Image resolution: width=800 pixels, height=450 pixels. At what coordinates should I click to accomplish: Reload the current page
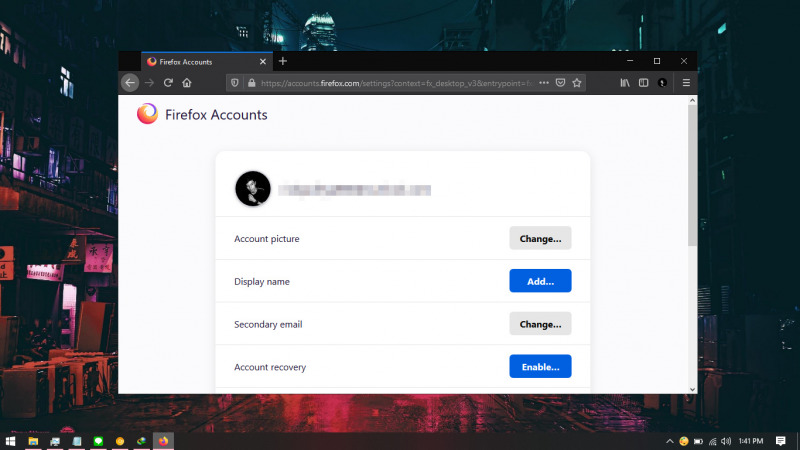point(168,83)
